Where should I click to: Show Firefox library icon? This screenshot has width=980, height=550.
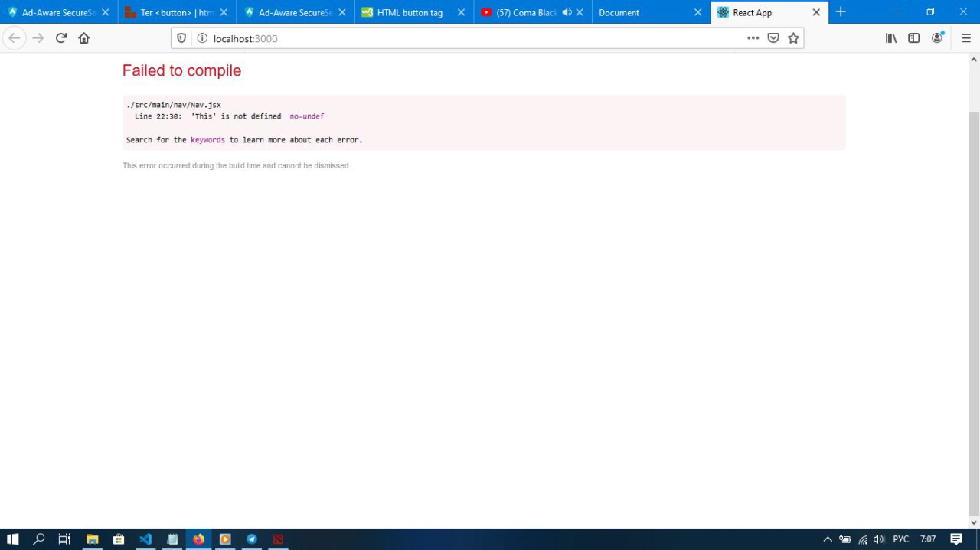(x=891, y=38)
